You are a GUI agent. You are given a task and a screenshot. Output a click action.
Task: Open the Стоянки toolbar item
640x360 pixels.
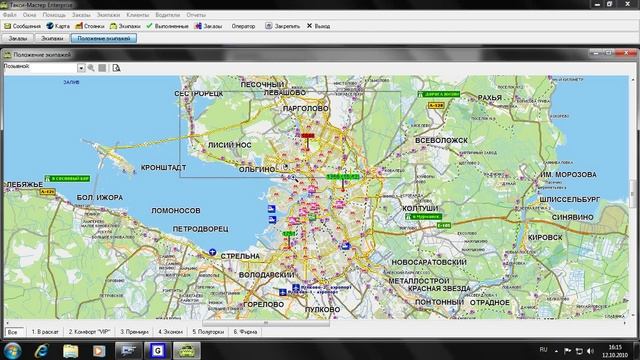pos(90,26)
